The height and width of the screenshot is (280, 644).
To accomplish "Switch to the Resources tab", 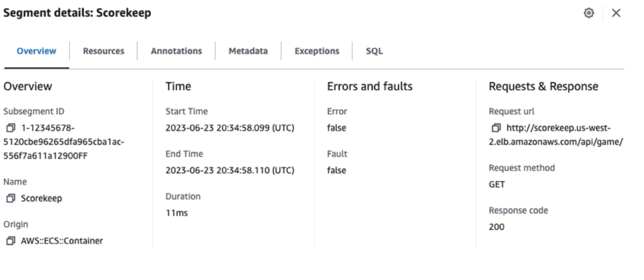I will coord(103,51).
